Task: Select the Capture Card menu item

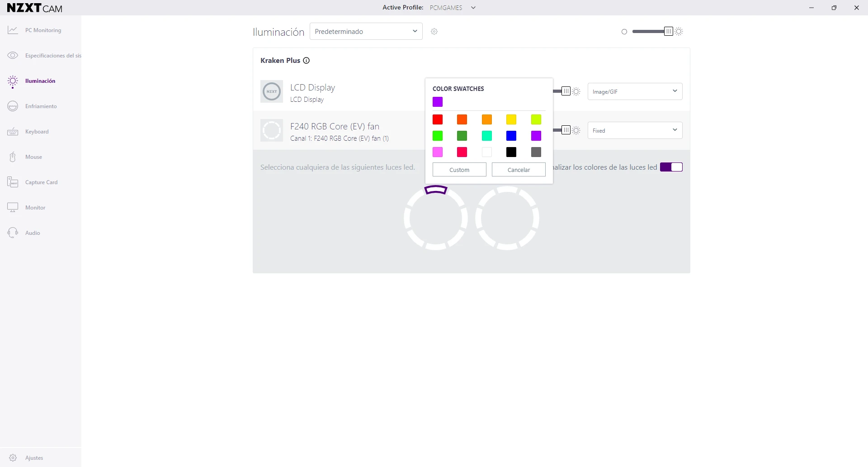Action: click(x=42, y=182)
